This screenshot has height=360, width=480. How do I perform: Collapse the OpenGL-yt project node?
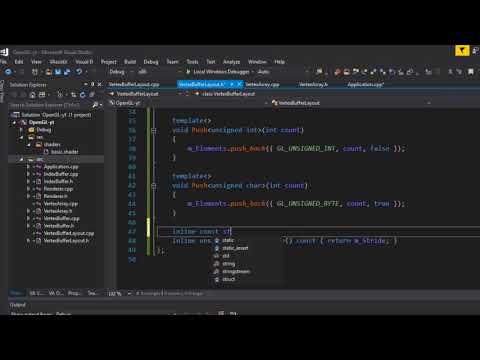pyautogui.click(x=14, y=122)
